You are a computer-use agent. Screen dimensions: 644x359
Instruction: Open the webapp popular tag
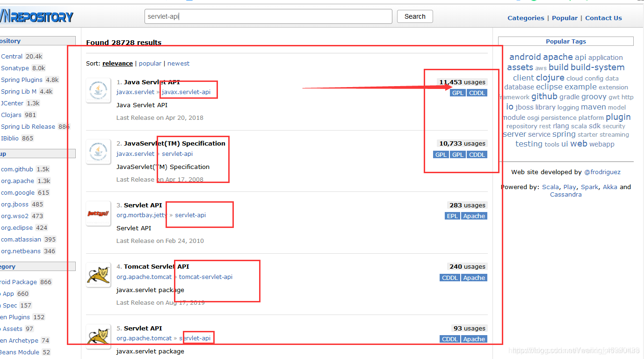602,144
